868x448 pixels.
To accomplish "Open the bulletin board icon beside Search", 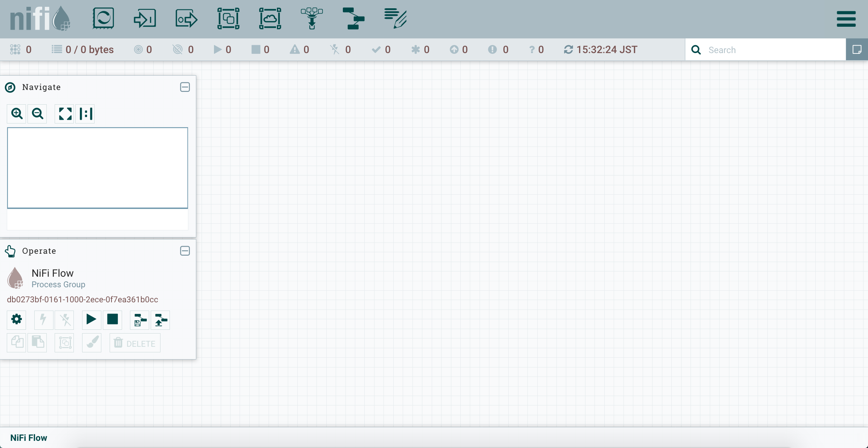I will point(857,50).
